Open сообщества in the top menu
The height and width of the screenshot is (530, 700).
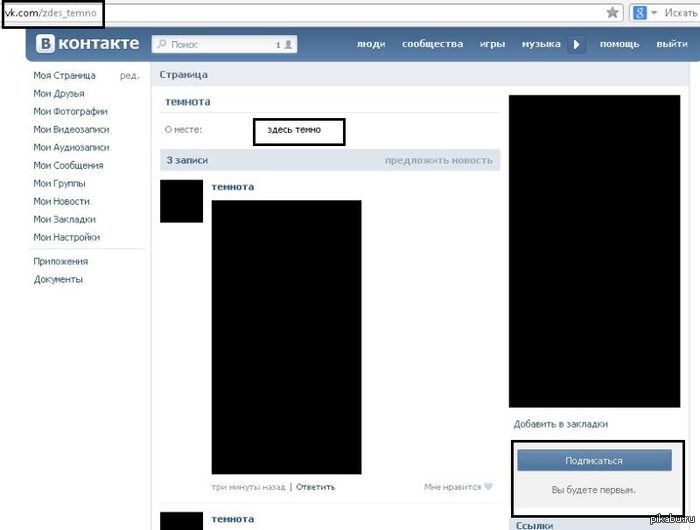pos(432,45)
